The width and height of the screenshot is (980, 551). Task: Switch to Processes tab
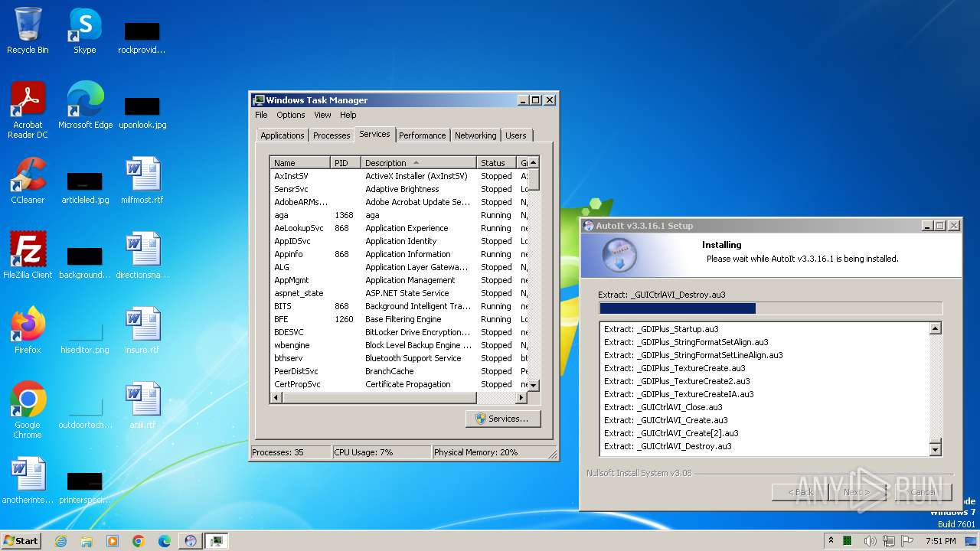[x=332, y=135]
